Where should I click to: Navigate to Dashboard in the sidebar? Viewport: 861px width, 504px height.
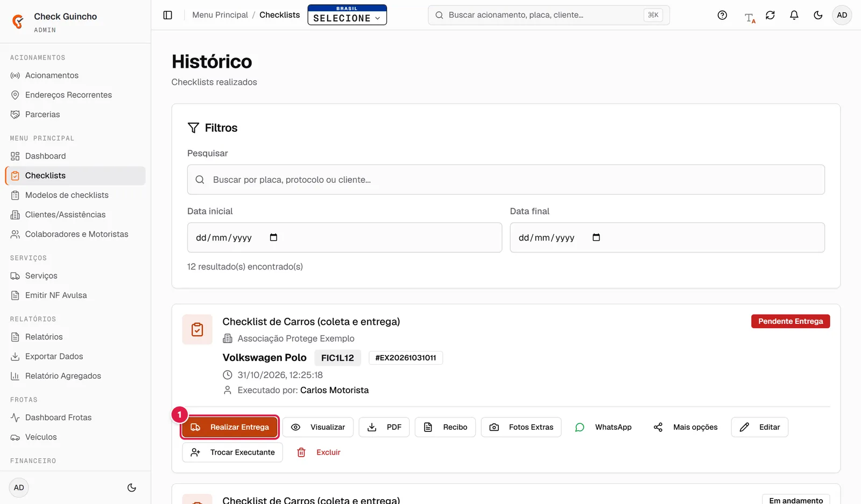click(x=75, y=156)
